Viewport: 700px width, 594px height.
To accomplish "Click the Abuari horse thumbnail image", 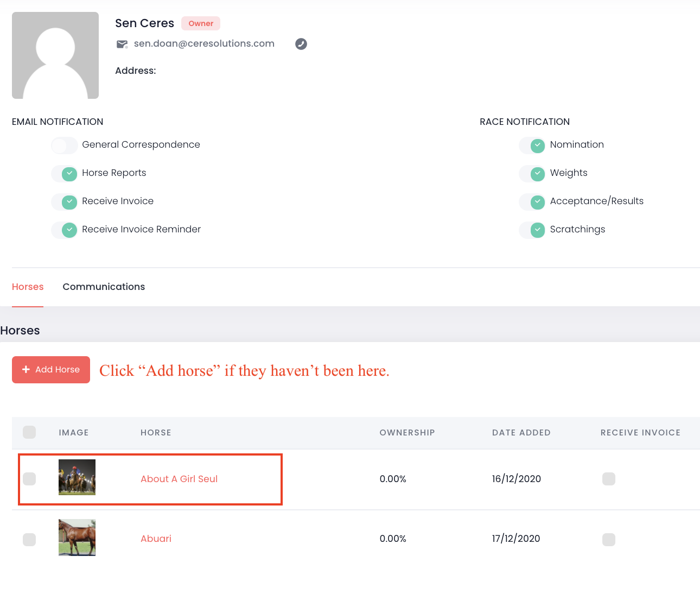I will pyautogui.click(x=77, y=538).
